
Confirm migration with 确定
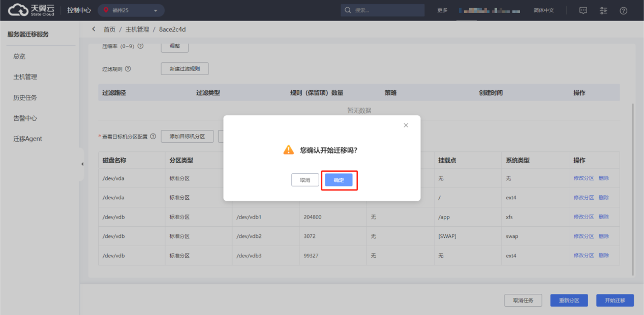[339, 180]
